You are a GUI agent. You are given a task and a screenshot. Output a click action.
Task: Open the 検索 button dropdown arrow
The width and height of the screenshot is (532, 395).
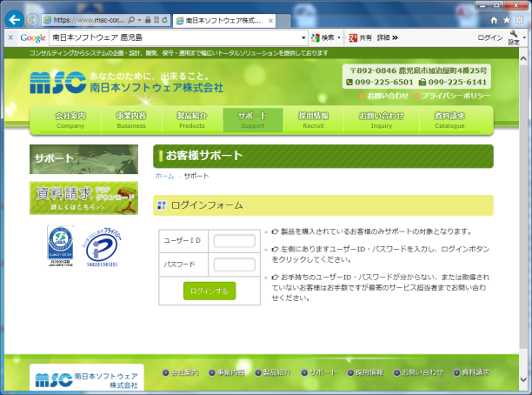click(341, 38)
